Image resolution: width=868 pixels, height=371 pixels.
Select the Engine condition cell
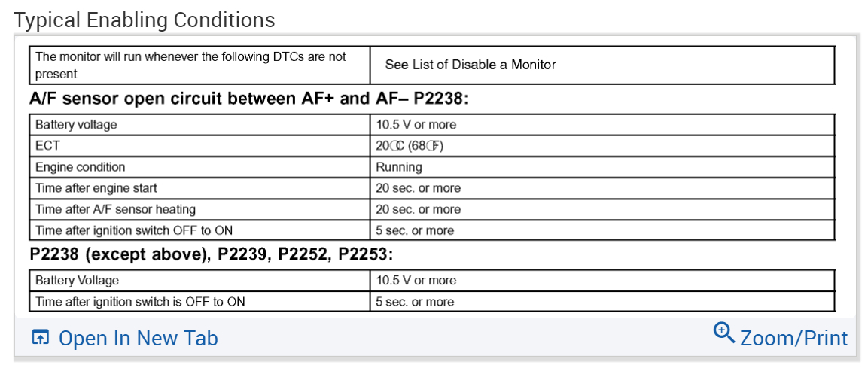81,167
